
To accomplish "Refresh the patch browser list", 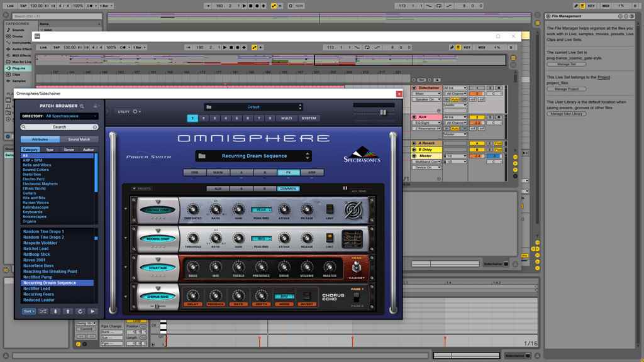I will pyautogui.click(x=80, y=312).
